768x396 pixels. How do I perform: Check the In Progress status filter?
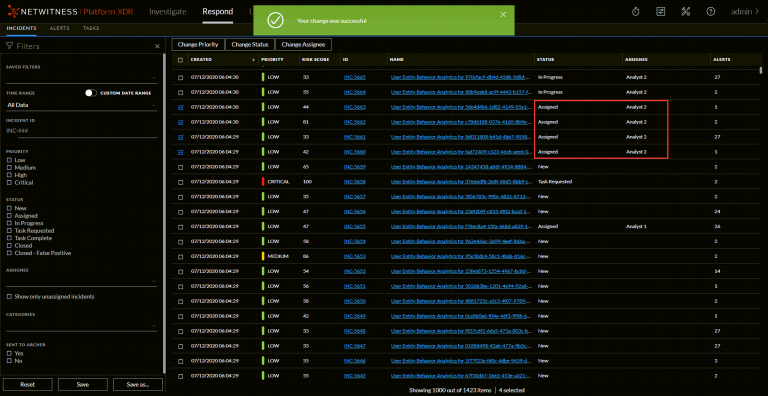pyautogui.click(x=9, y=223)
